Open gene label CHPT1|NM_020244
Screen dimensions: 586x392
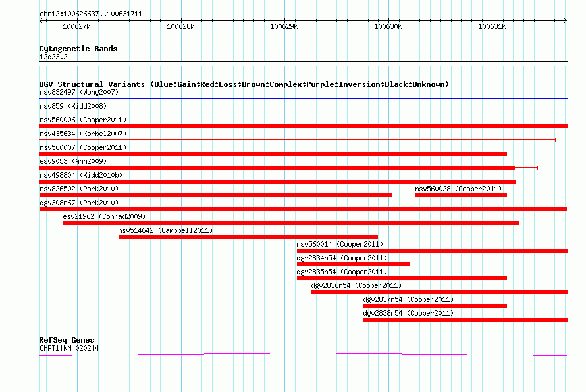[x=69, y=349]
